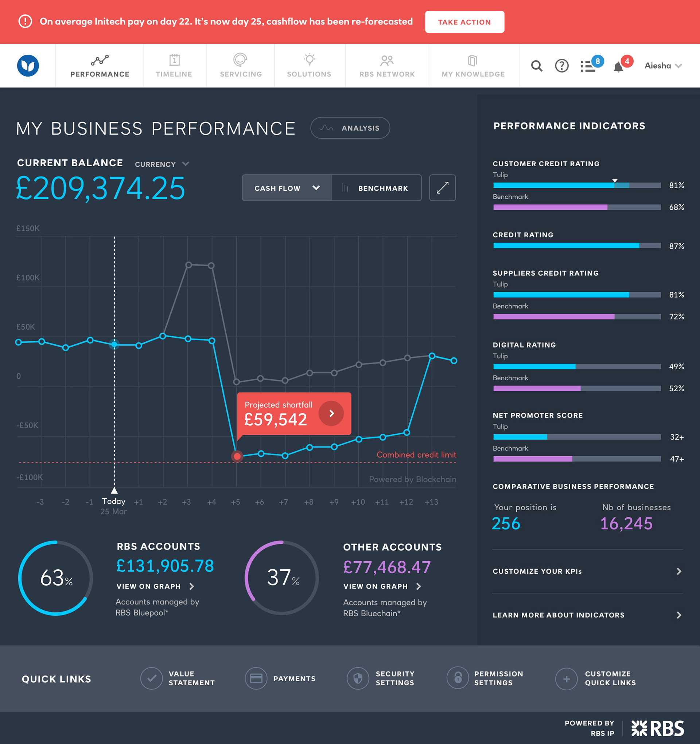
Task: Open the Currency dropdown
Action: click(162, 164)
